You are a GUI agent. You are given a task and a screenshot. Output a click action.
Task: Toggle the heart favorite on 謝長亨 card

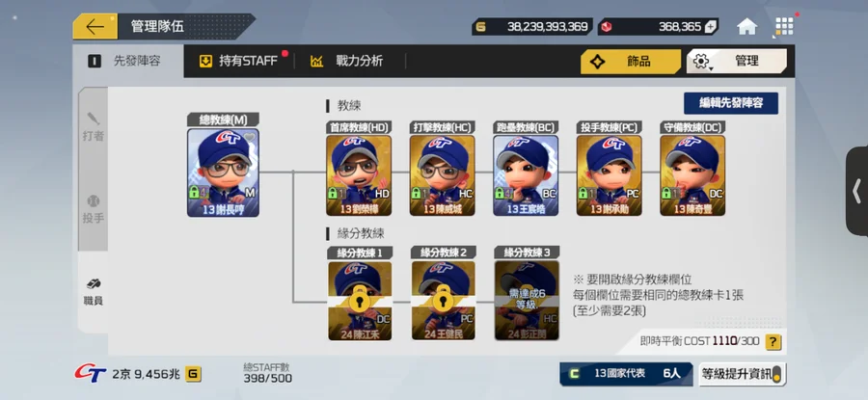[250, 137]
